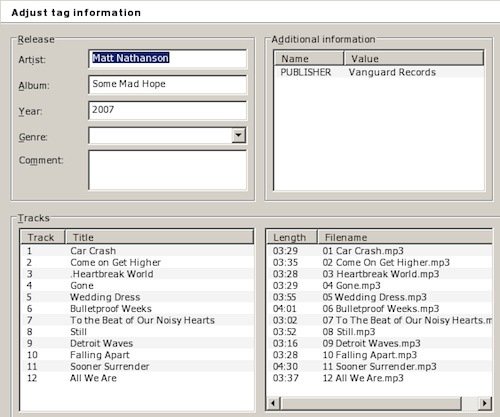Open the Genre dropdown arrow
This screenshot has height=417, width=500.
point(238,135)
